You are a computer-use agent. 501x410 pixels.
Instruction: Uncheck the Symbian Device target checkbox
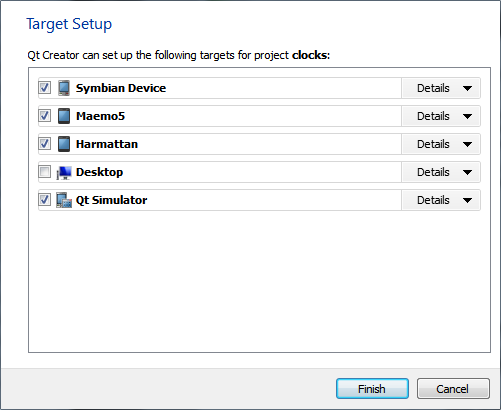tap(45, 88)
